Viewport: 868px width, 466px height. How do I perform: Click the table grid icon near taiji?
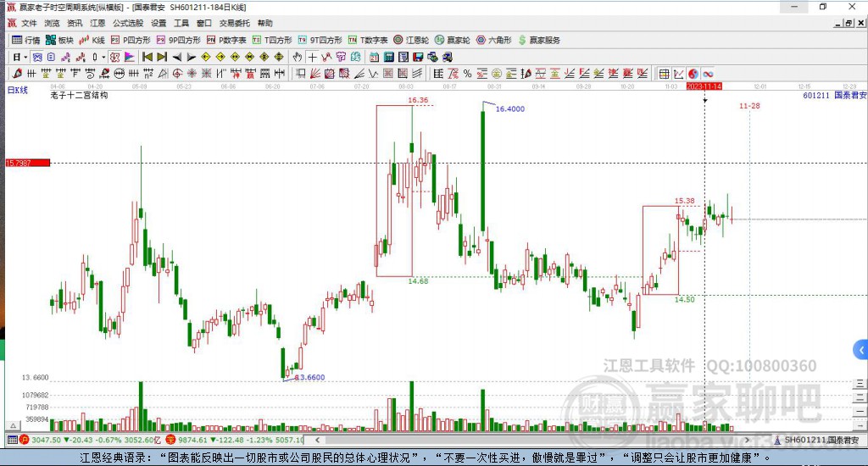point(664,74)
